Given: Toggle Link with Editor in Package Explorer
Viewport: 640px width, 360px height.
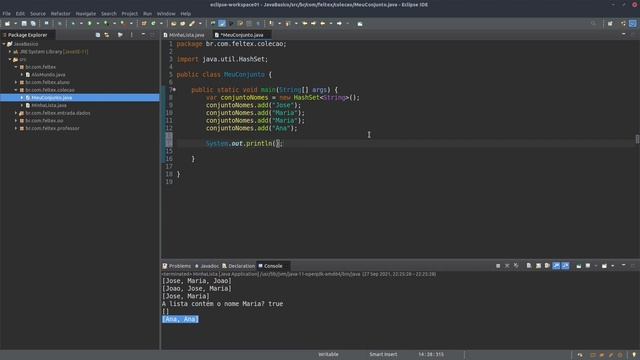Looking at the screenshot, I should [x=107, y=35].
